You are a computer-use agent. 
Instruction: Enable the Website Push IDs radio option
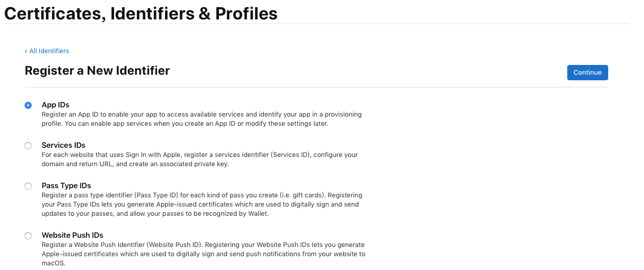click(x=28, y=236)
